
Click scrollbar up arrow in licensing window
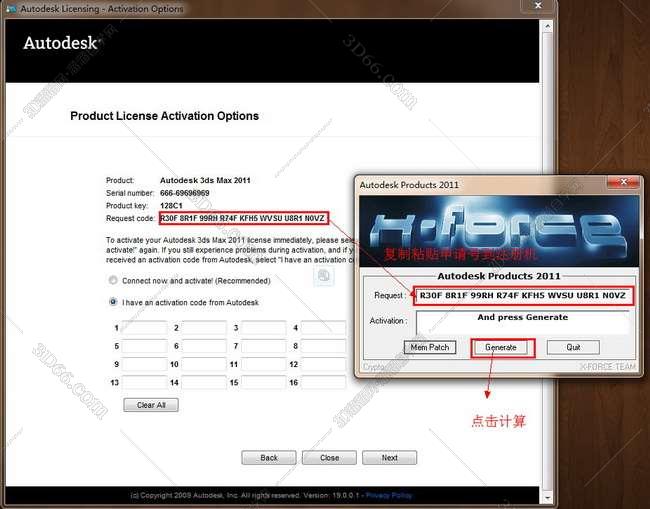point(547,27)
